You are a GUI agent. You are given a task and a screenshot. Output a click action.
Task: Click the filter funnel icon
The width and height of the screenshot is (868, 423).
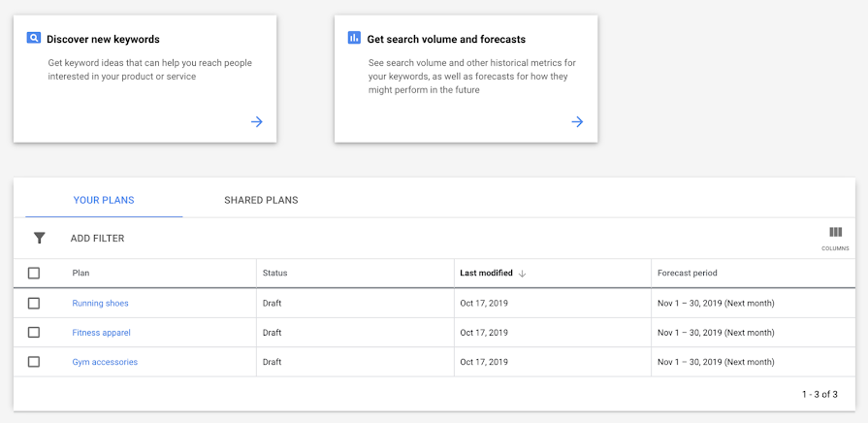(40, 238)
